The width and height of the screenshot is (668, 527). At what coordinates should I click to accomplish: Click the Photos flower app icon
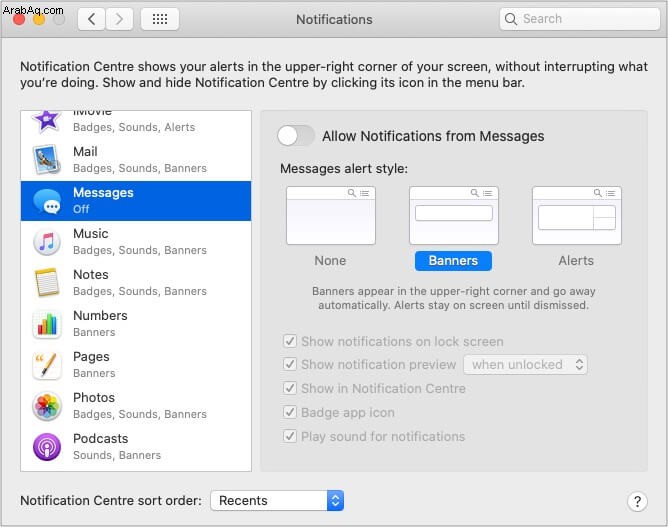click(47, 406)
